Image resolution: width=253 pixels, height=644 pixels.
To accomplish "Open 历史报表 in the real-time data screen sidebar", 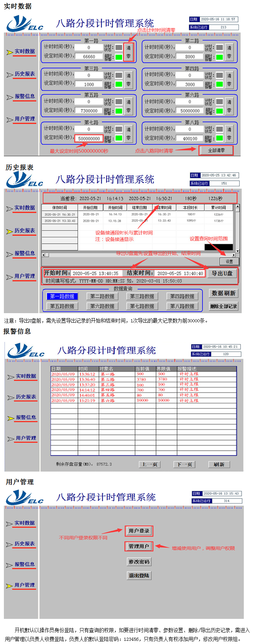I will coord(24,74).
